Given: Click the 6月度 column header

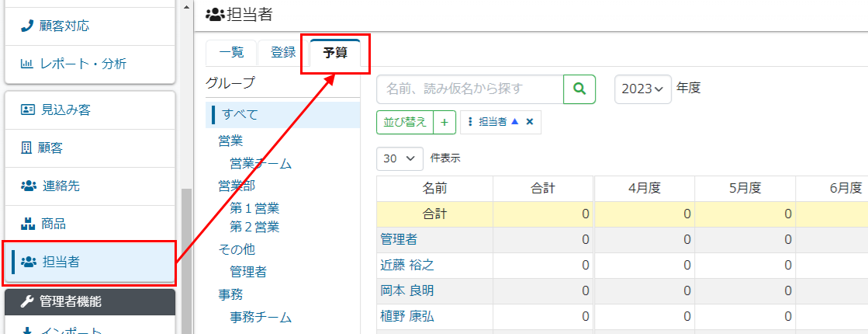Looking at the screenshot, I should pyautogui.click(x=832, y=188).
